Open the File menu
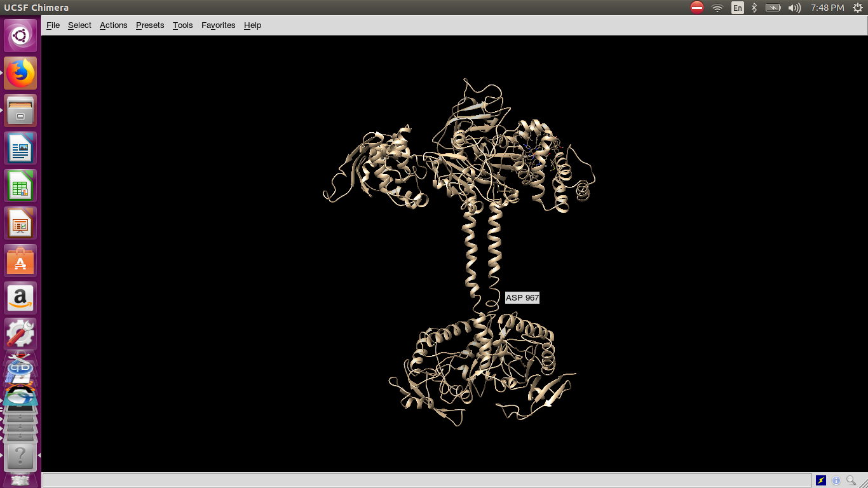Image resolution: width=868 pixels, height=488 pixels. pyautogui.click(x=53, y=25)
